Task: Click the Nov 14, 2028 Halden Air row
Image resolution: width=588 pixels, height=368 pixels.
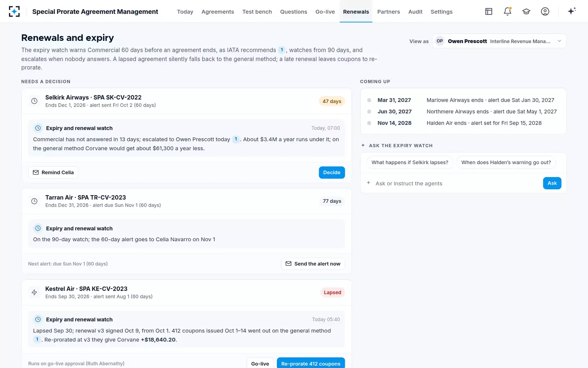Action: point(463,123)
